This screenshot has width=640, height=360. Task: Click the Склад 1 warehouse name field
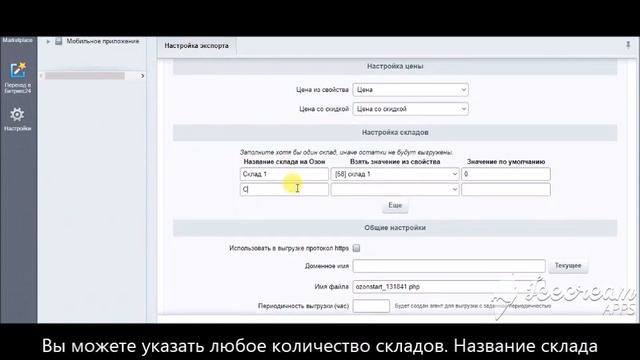[x=284, y=174]
